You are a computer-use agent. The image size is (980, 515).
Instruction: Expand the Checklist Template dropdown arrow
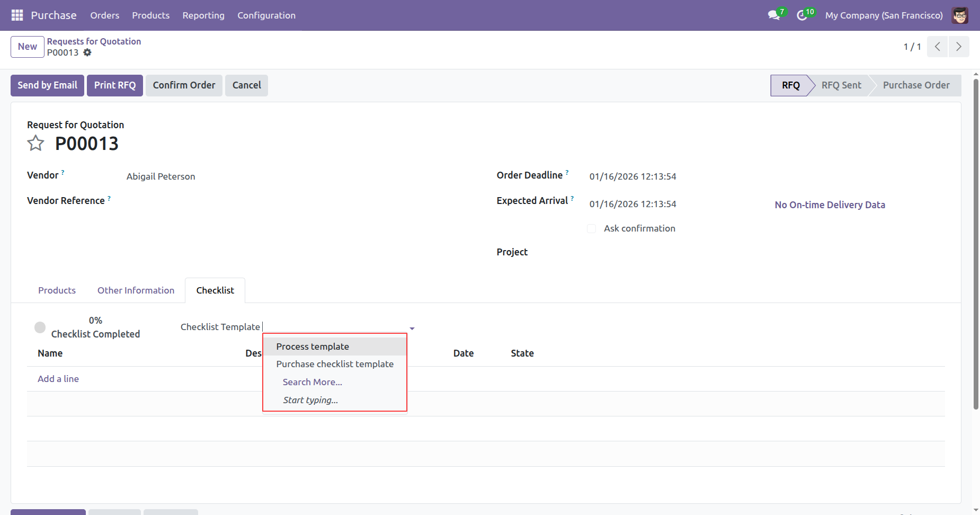(x=412, y=328)
